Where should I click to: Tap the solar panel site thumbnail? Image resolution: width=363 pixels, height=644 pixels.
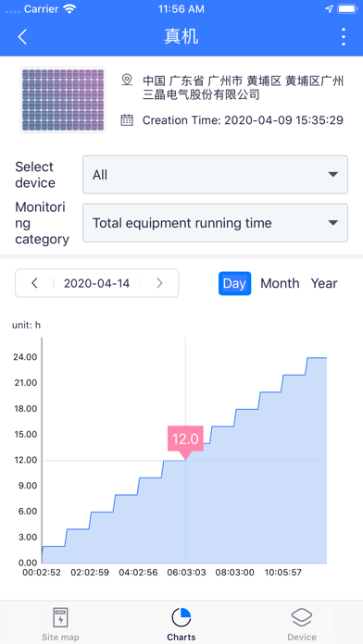(63, 100)
